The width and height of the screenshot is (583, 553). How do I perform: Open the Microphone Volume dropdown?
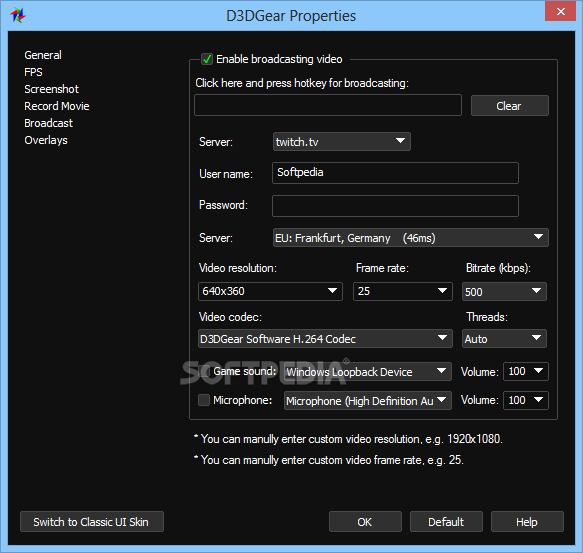tap(526, 401)
